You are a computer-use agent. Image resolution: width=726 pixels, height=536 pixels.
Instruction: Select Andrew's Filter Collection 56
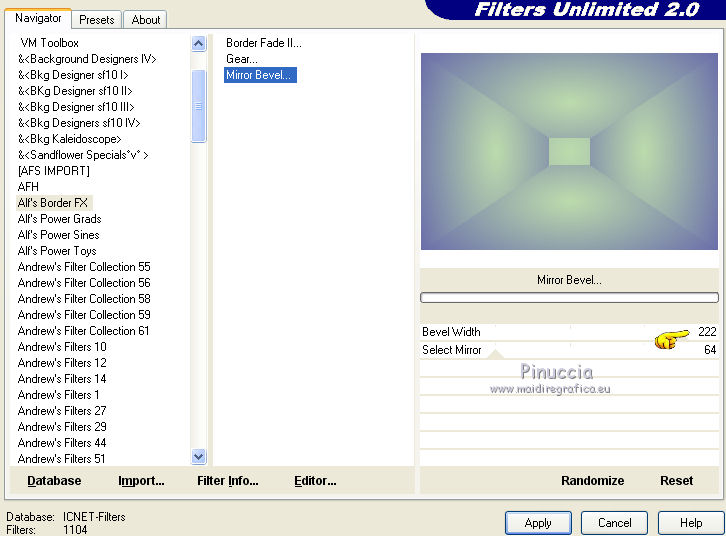(84, 283)
